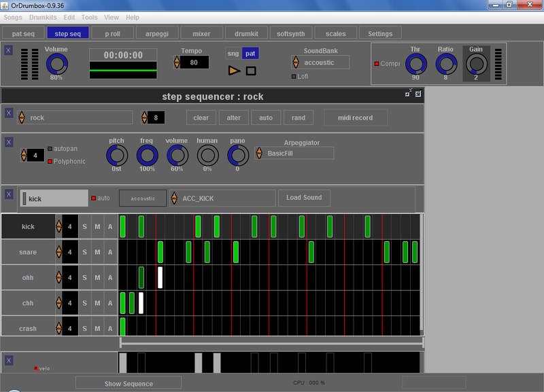Adjust the compressor Ratio knob
Screen dimensions: 544x392
pyautogui.click(x=446, y=64)
